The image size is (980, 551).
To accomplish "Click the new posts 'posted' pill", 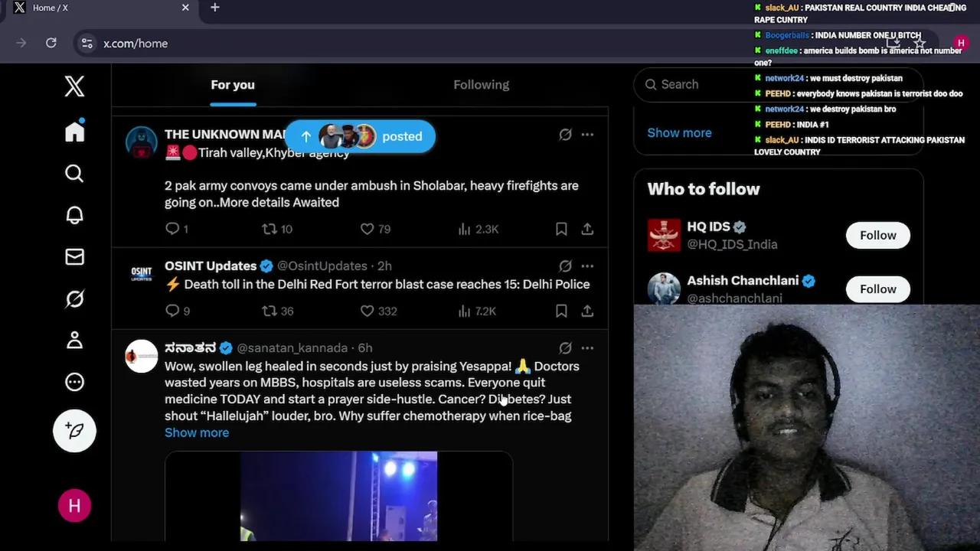I will pyautogui.click(x=360, y=136).
